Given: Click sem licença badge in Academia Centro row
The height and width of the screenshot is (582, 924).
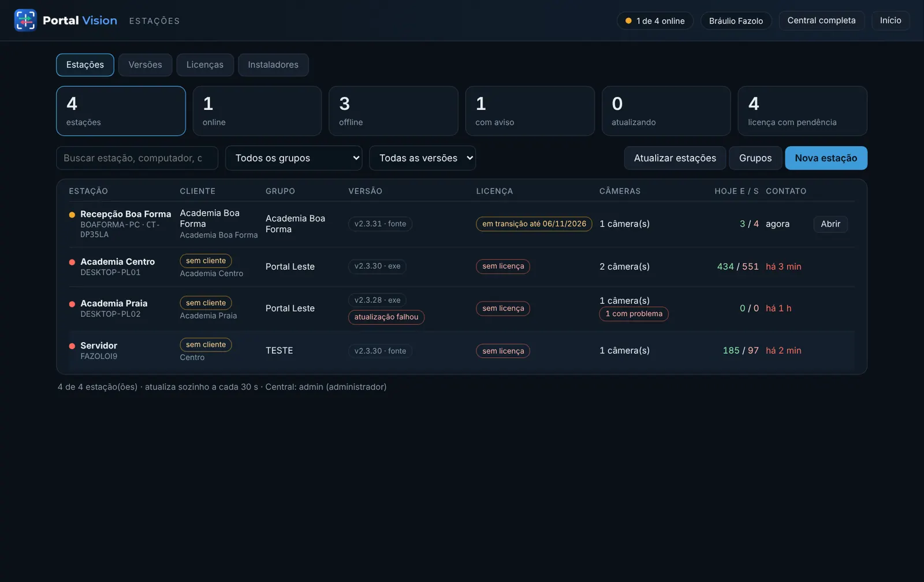Looking at the screenshot, I should pos(503,266).
